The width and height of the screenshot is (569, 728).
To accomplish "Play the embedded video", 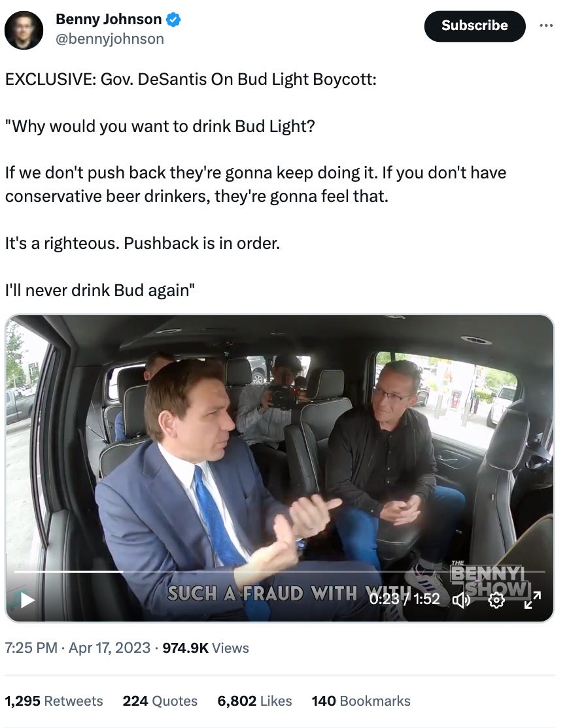I will pyautogui.click(x=27, y=600).
